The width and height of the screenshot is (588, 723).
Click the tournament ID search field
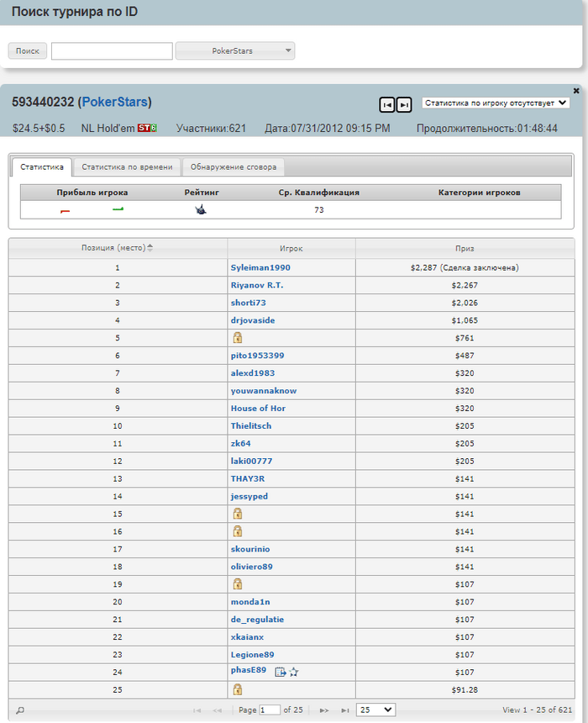pos(112,50)
